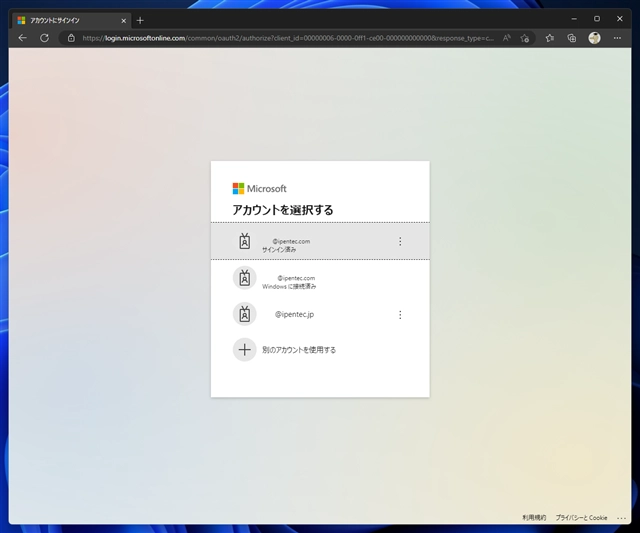Click the Windows に接続済み status text

pyautogui.click(x=289, y=286)
